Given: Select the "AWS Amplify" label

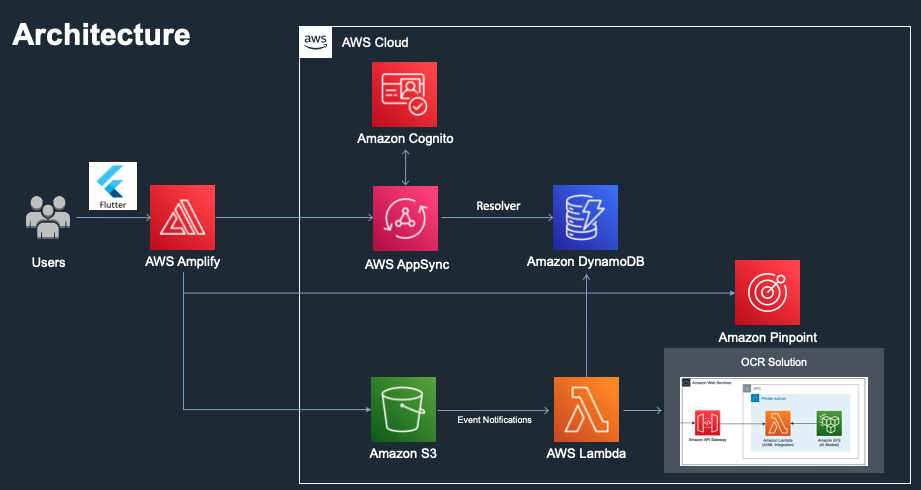Looking at the screenshot, I should 182,261.
